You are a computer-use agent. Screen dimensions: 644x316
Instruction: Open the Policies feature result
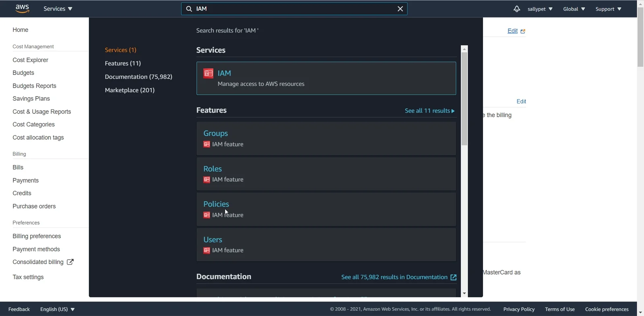[x=326, y=209]
